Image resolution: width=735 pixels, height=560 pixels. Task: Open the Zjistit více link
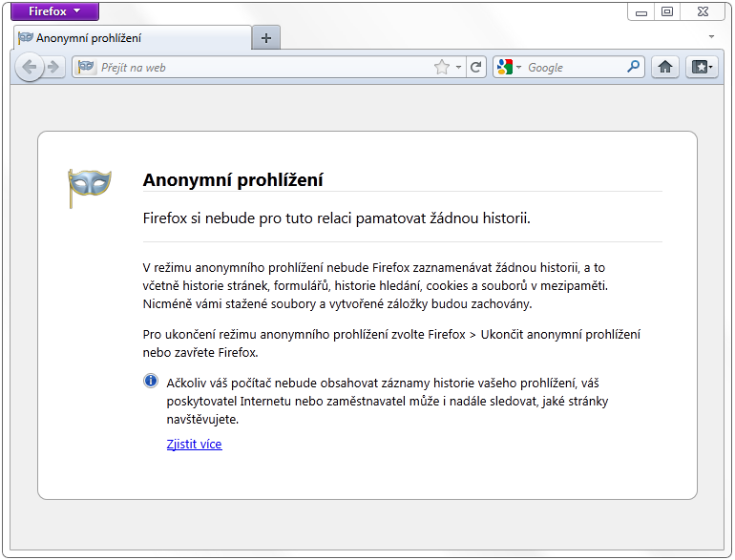[x=194, y=444]
